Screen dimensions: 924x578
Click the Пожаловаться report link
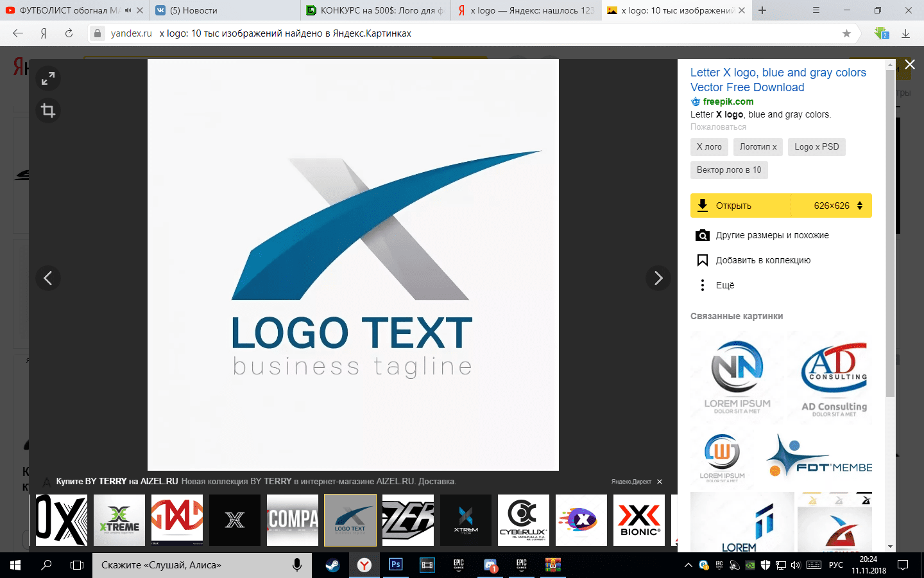(x=718, y=127)
